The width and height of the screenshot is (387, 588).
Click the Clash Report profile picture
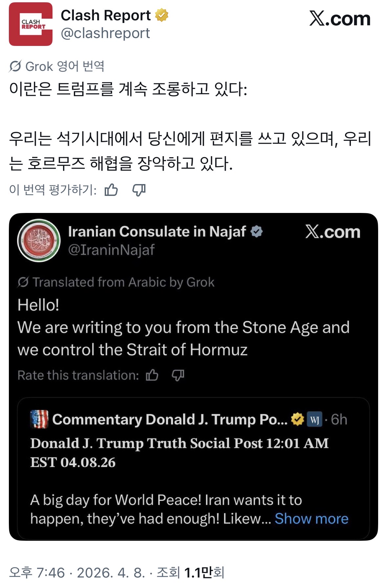pos(32,23)
